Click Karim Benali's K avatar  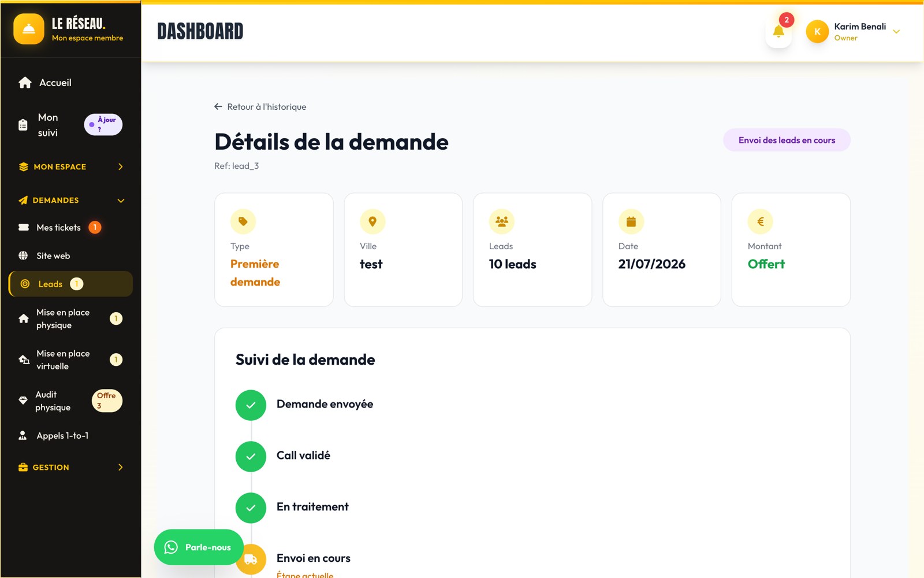pos(817,32)
